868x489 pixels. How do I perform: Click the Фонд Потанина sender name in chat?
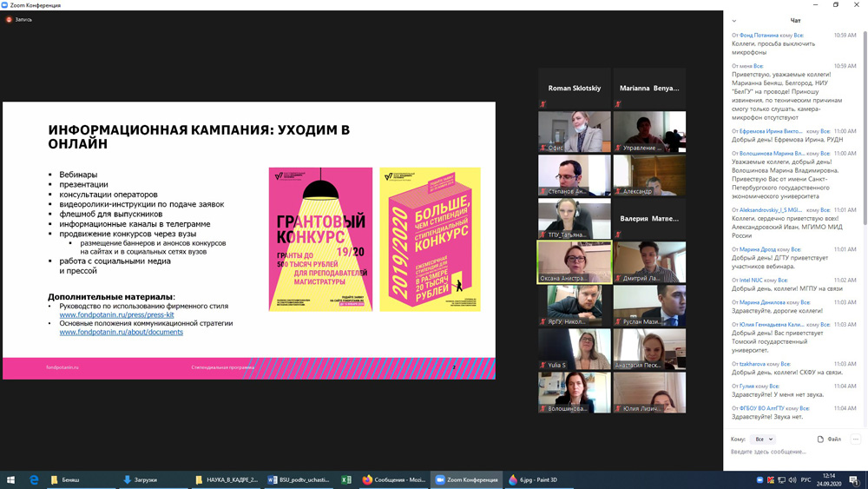[x=759, y=36]
